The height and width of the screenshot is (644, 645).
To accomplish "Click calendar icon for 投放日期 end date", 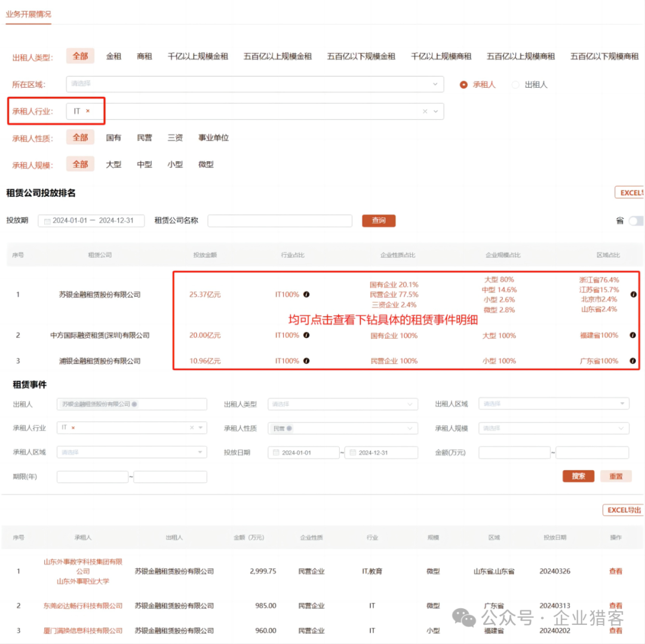I will point(352,452).
